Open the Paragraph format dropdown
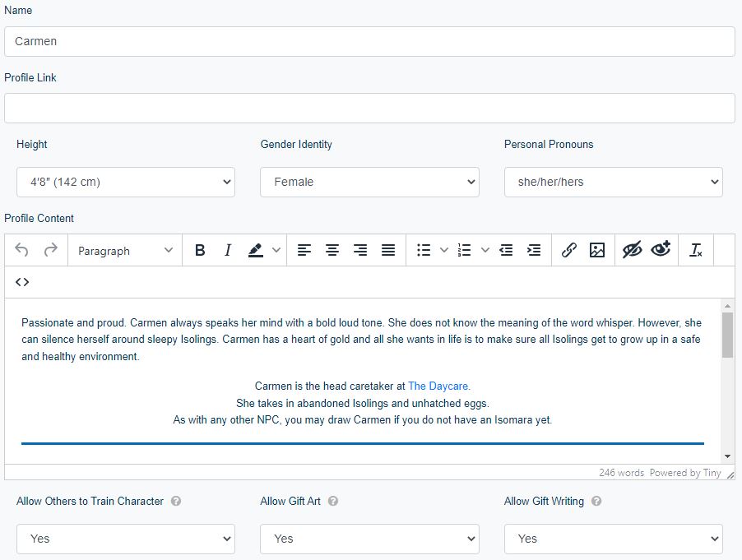This screenshot has width=742, height=560. pyautogui.click(x=125, y=251)
